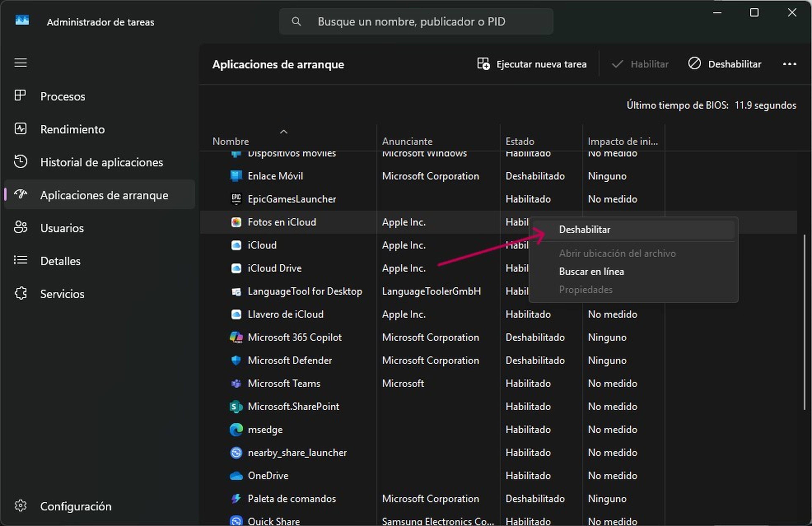
Task: Click the Microsoft Defender shield icon
Action: 236,360
